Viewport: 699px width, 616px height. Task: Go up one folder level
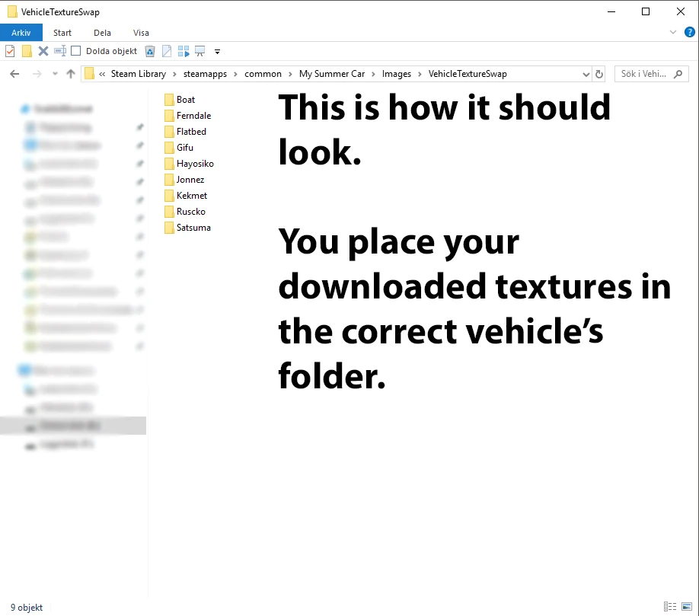[x=71, y=74]
